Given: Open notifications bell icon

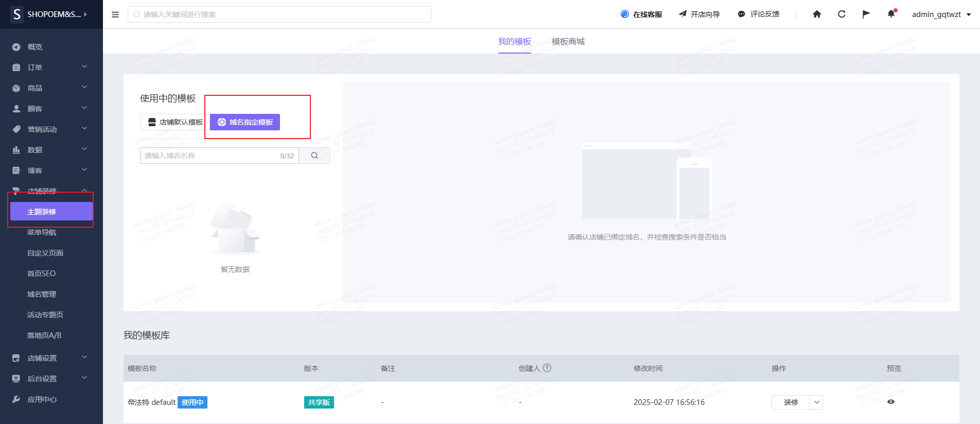Looking at the screenshot, I should click(891, 14).
